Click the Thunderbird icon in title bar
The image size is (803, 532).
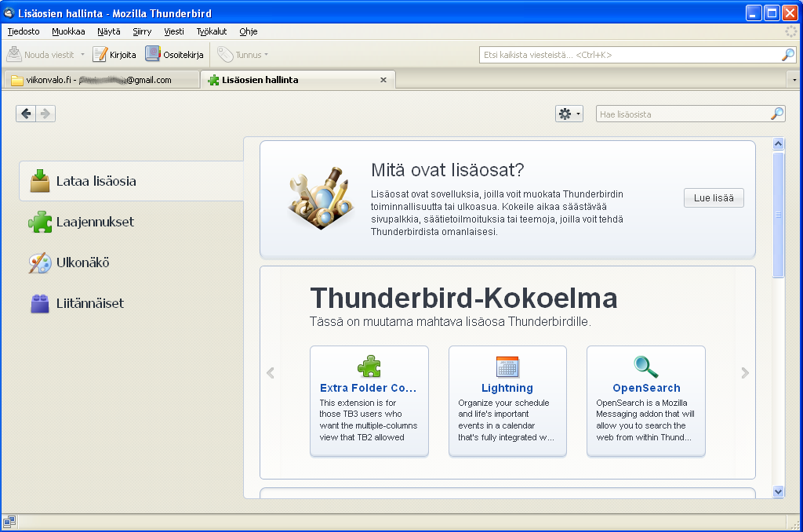click(9, 13)
